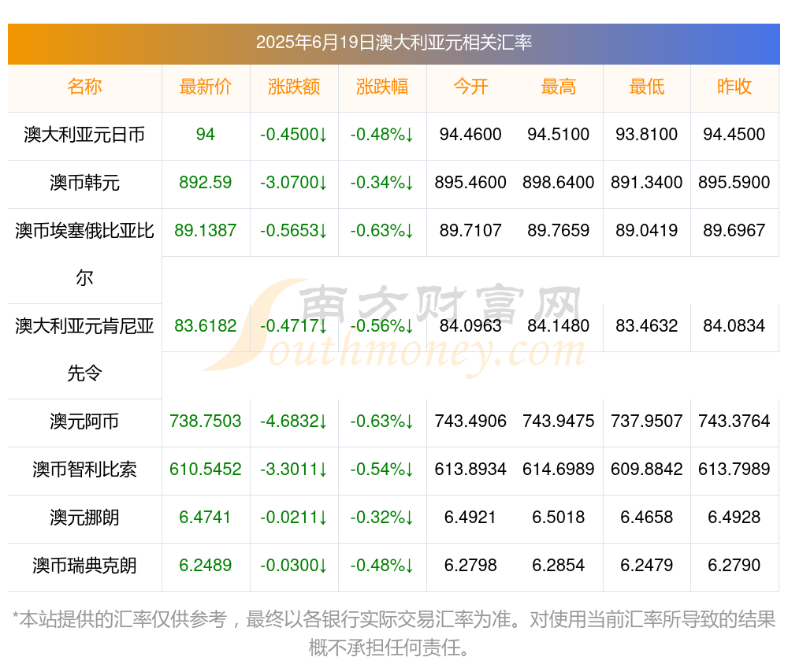Click lowest value 891.3400
Viewport: 788px width, 672px height.
pyautogui.click(x=647, y=182)
